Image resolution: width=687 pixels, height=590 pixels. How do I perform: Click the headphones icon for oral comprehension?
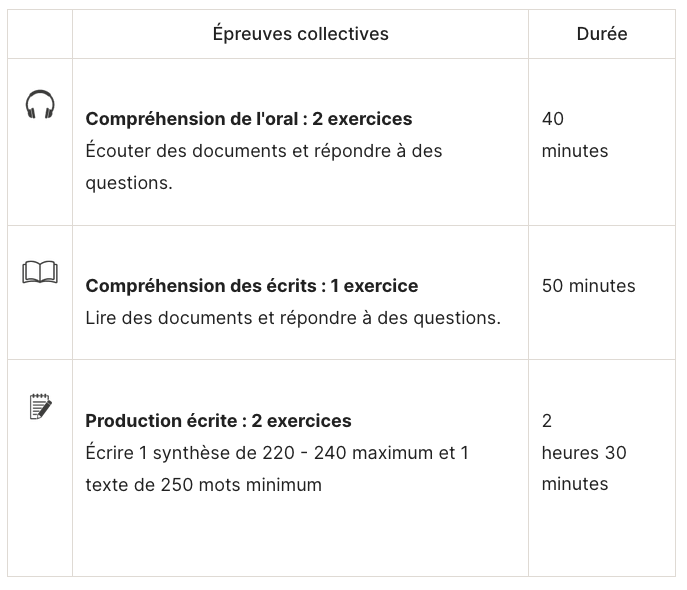click(x=40, y=104)
